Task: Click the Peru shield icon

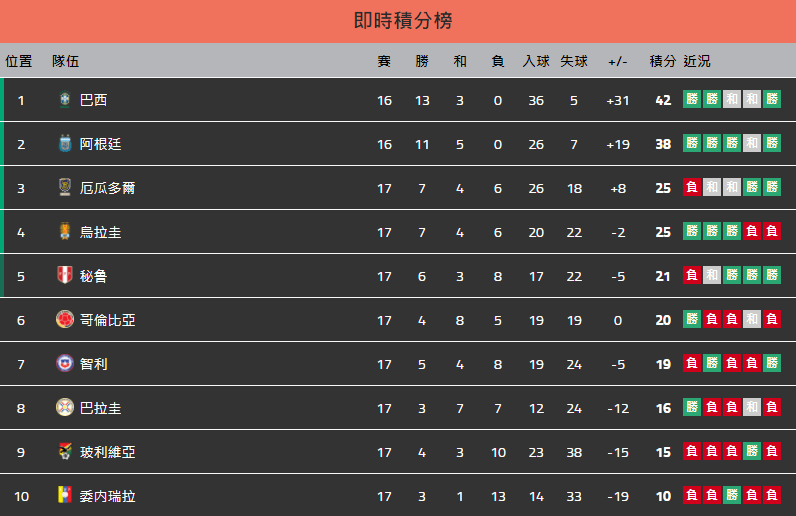Action: pyautogui.click(x=64, y=275)
